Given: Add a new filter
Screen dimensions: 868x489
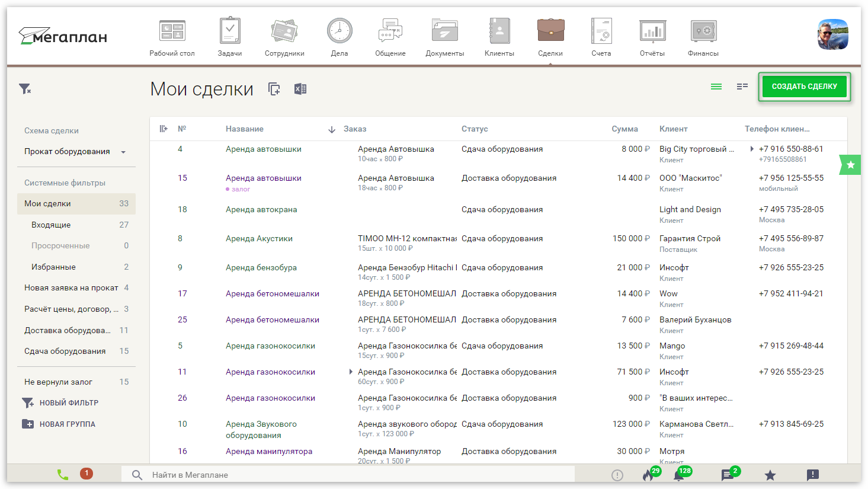Looking at the screenshot, I should coord(60,403).
